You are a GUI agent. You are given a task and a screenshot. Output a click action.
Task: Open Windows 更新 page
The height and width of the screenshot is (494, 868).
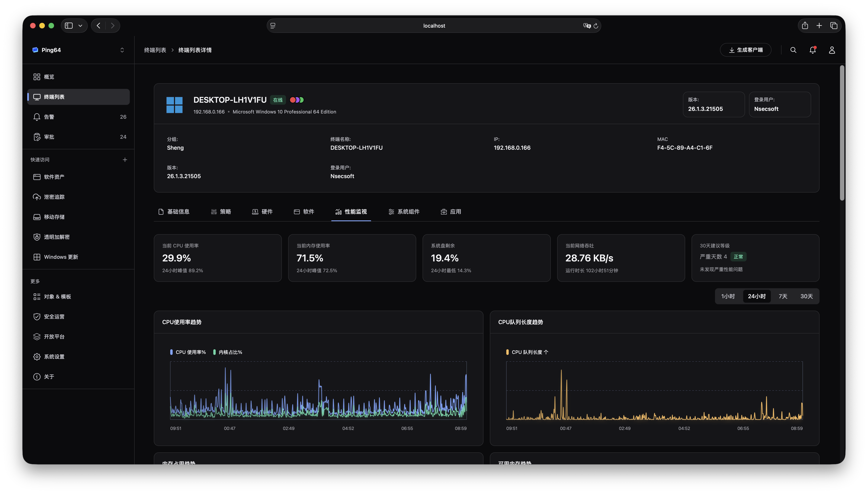point(78,257)
